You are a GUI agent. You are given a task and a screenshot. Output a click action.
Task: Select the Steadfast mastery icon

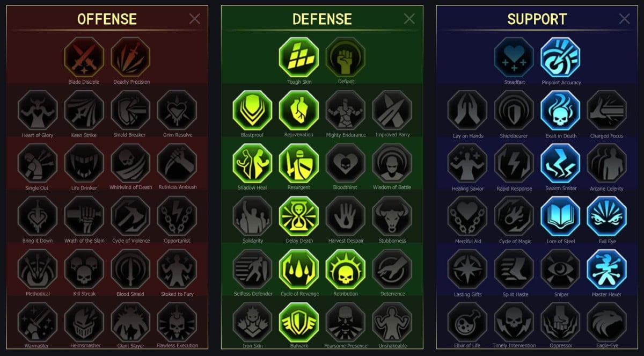click(x=514, y=57)
